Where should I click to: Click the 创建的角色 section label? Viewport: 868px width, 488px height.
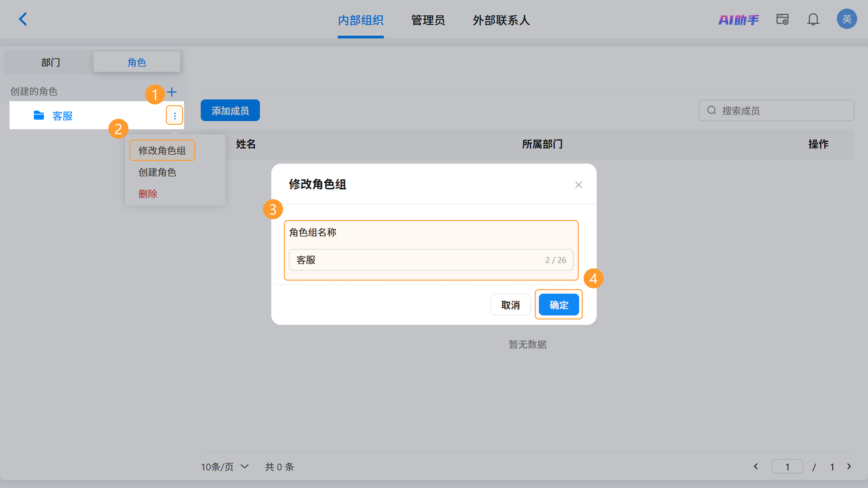34,91
